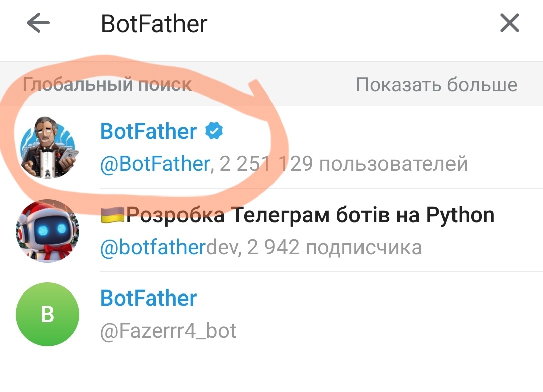543x392 pixels.
Task: Tap the verified badge next to BotFather
Action: [x=213, y=131]
